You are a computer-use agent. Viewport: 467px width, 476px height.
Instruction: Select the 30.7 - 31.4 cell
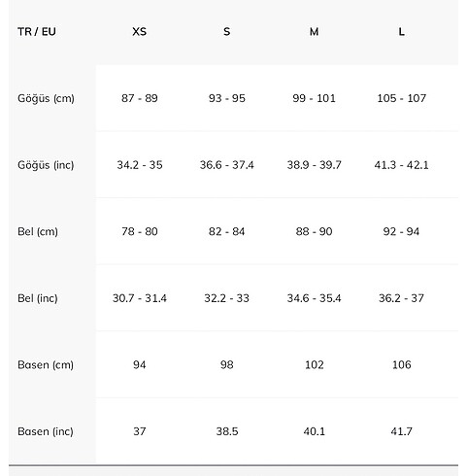tap(140, 298)
